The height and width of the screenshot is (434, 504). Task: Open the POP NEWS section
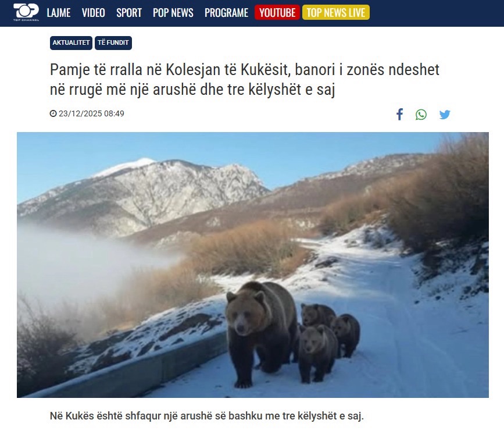click(173, 13)
